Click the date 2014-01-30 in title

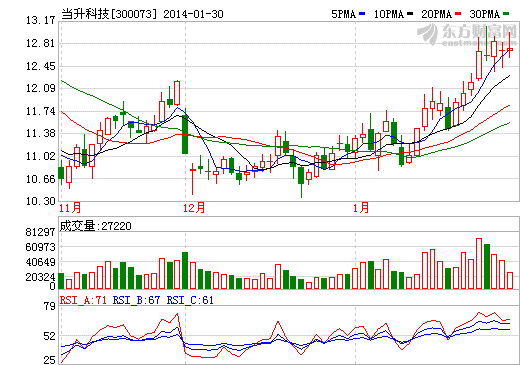tap(193, 14)
